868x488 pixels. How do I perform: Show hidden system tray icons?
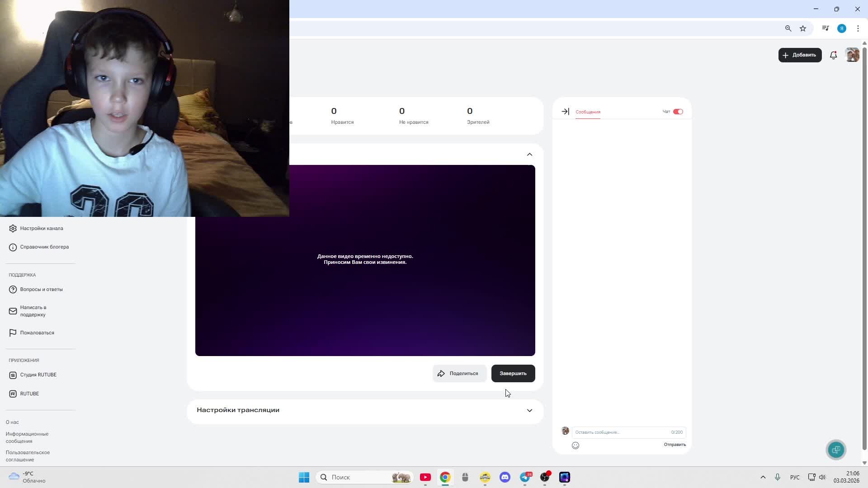click(763, 477)
